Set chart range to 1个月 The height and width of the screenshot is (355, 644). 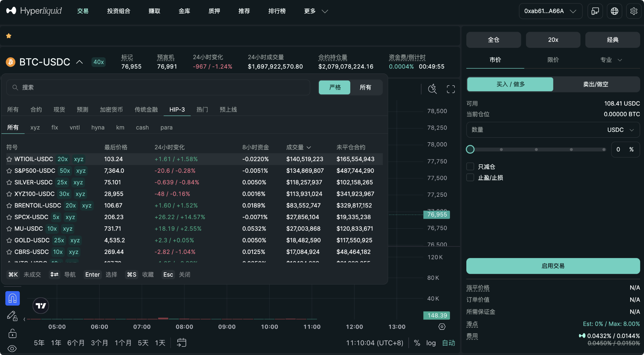click(123, 343)
